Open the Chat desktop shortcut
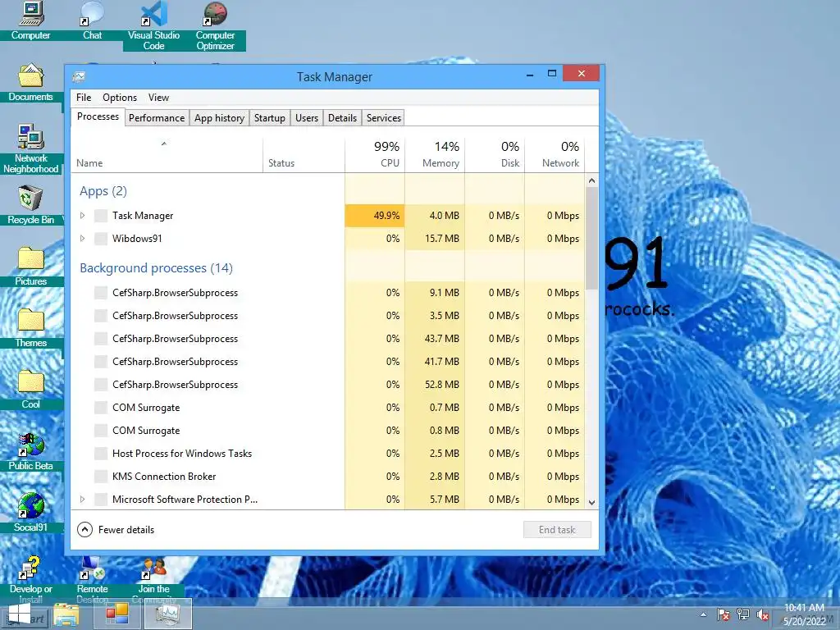The height and width of the screenshot is (630, 840). tap(92, 21)
